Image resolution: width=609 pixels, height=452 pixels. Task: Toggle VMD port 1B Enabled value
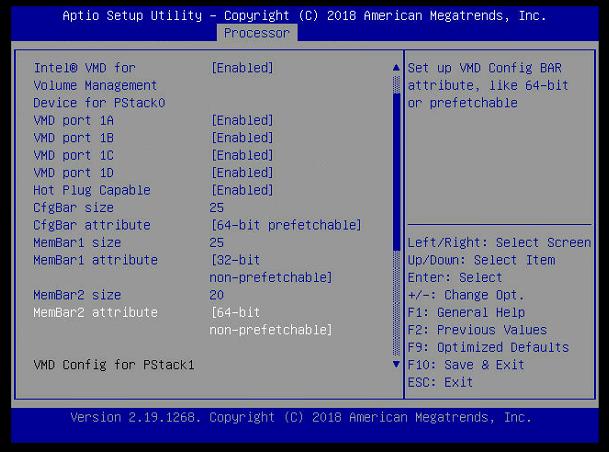click(x=242, y=138)
